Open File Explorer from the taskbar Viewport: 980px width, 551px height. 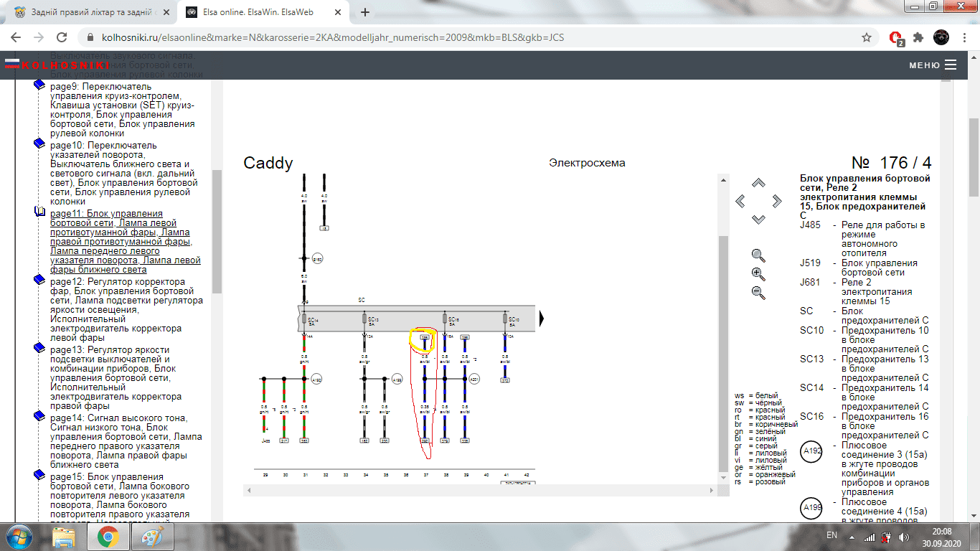[64, 537]
